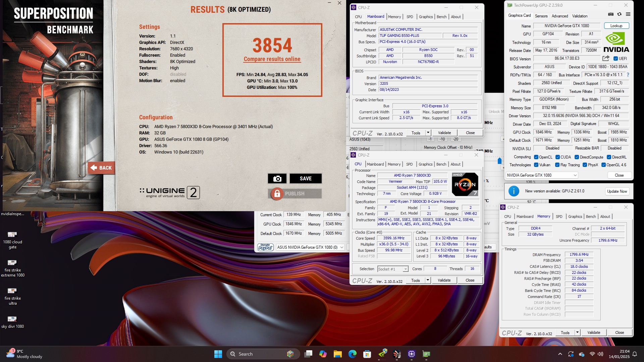Click the Superposition taskbar icon
The image size is (644, 362).
pos(397,354)
